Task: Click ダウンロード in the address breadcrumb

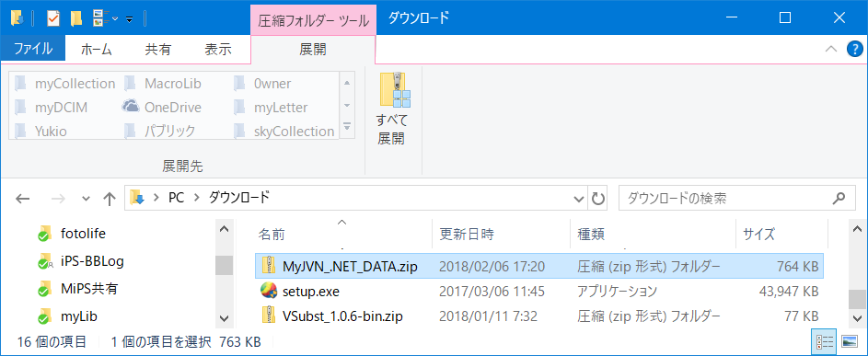Action: coord(239,198)
